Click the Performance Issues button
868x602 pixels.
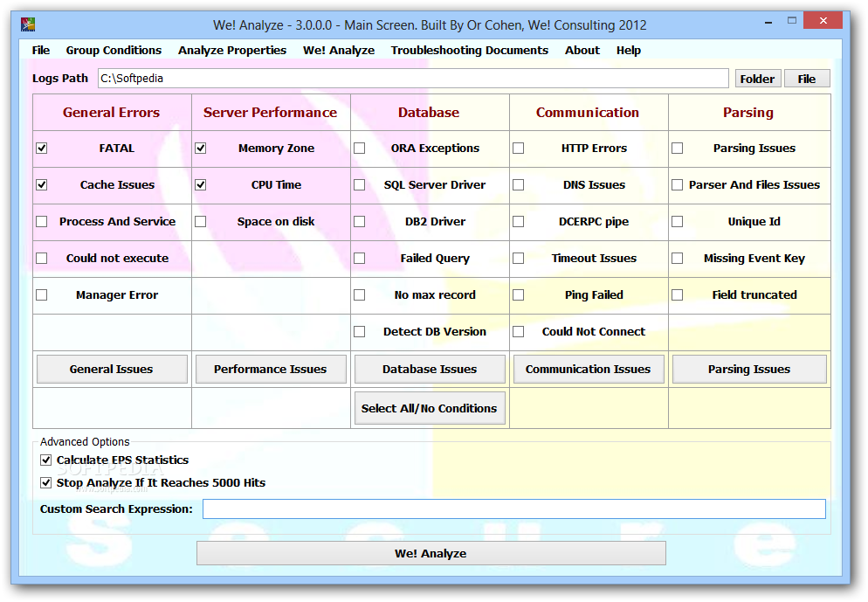click(x=271, y=370)
